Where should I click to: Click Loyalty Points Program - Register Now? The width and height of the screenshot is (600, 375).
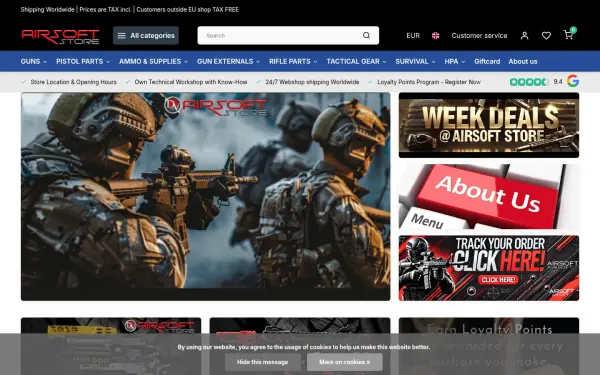[429, 82]
